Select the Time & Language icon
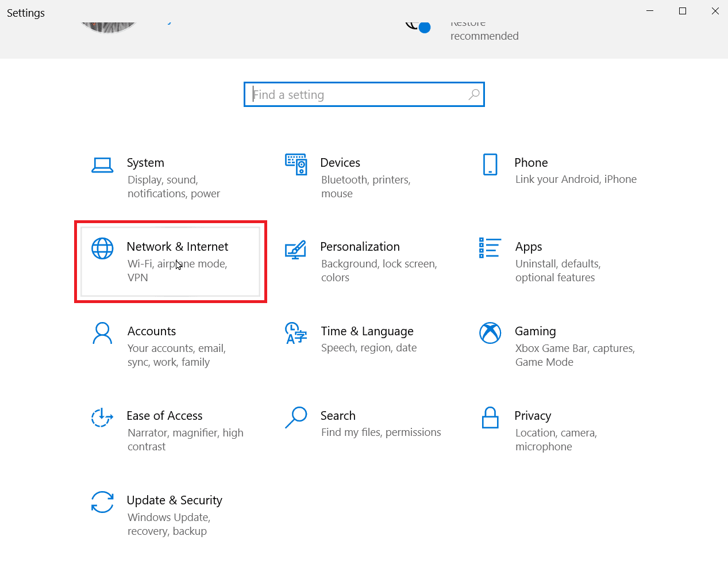This screenshot has height=563, width=728. tap(296, 333)
